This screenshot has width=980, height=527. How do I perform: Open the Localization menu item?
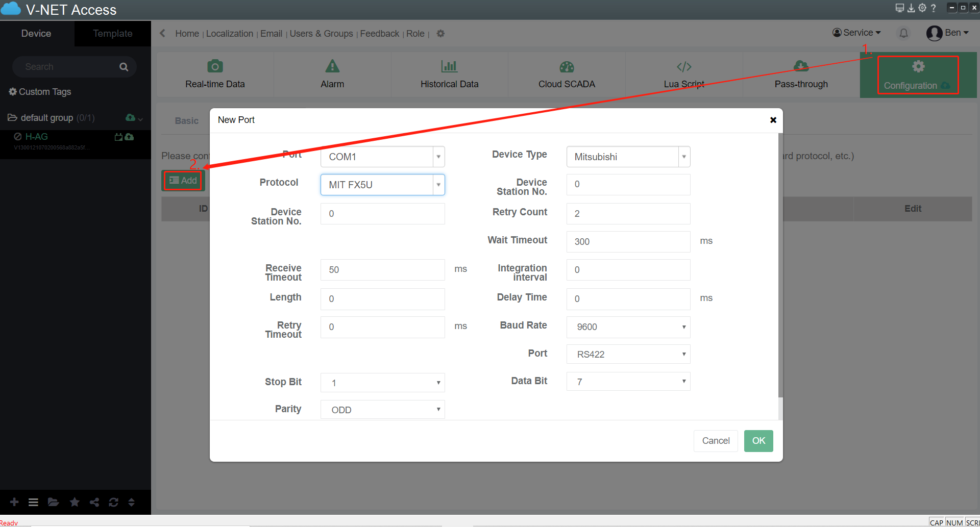[229, 34]
